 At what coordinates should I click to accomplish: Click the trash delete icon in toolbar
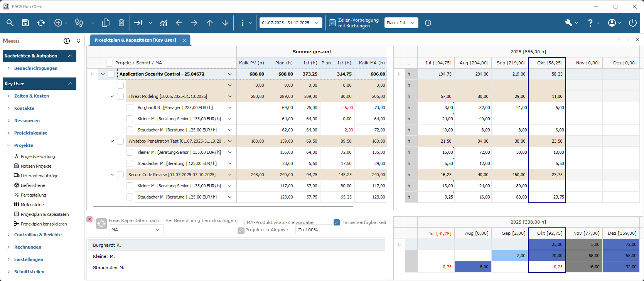[121, 23]
